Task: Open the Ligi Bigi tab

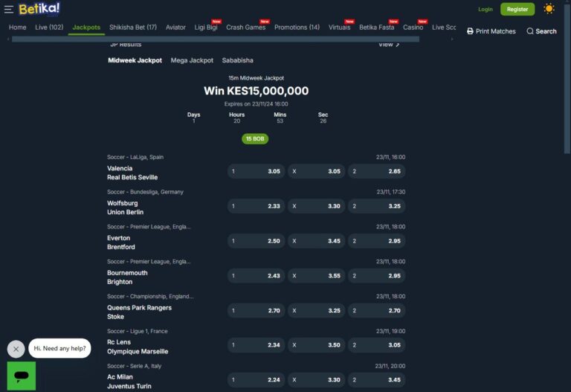Action: pyautogui.click(x=206, y=28)
